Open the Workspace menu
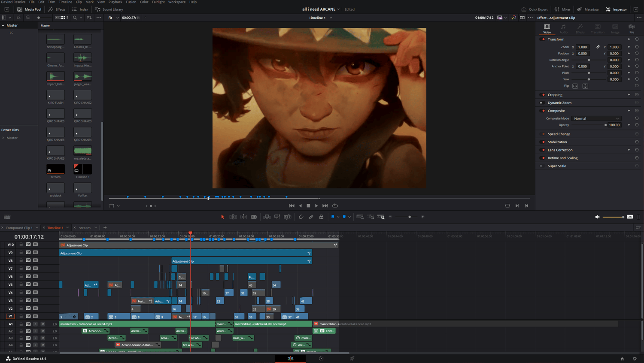Screen dimensions: 644x363 click(177, 2)
